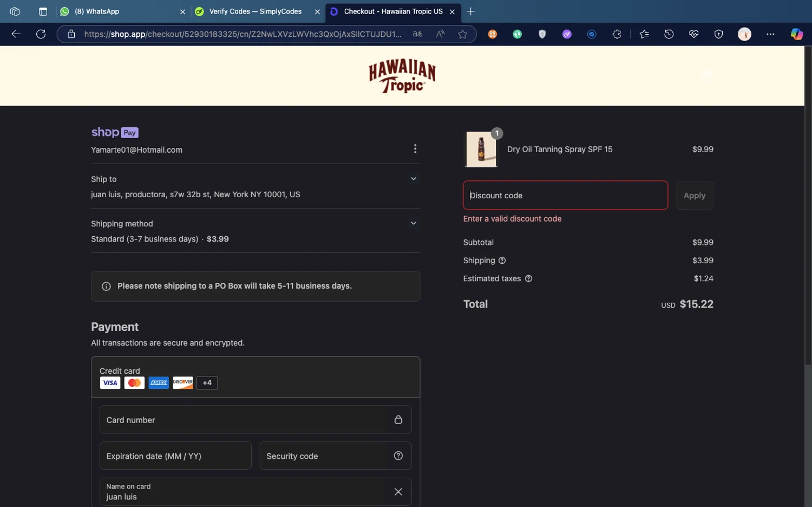This screenshot has height=507, width=812.
Task: Open the browser extensions puzzle icon
Action: [617, 34]
